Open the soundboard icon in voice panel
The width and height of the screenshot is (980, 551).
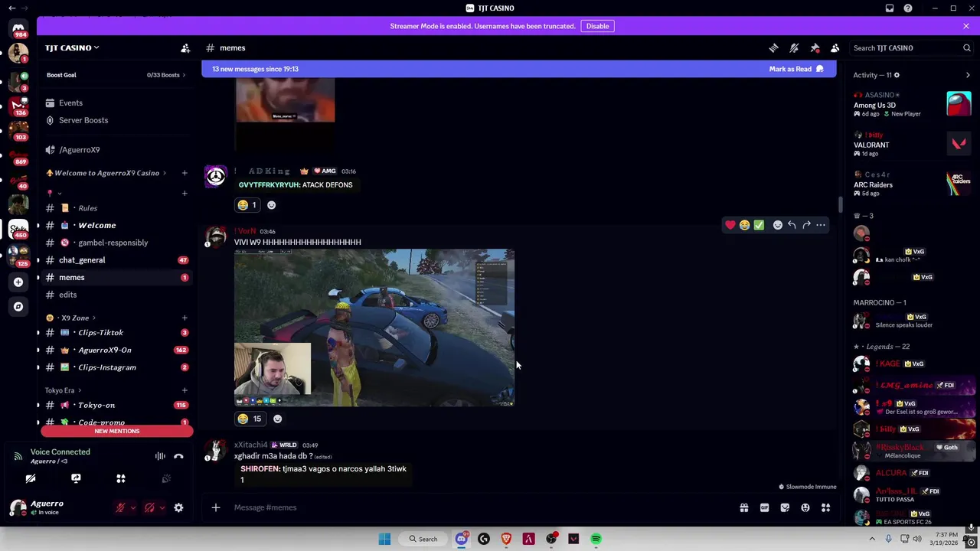[166, 479]
